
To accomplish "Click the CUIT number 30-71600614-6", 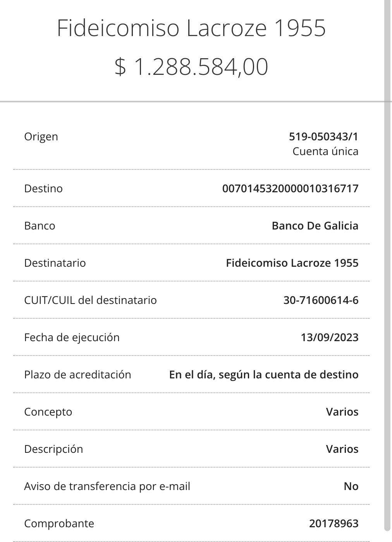I will [321, 300].
